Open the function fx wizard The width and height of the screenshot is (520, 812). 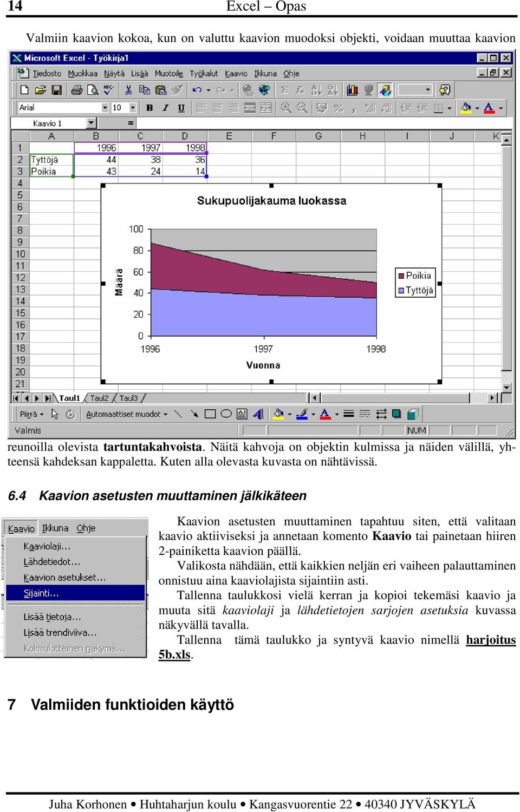click(x=300, y=90)
